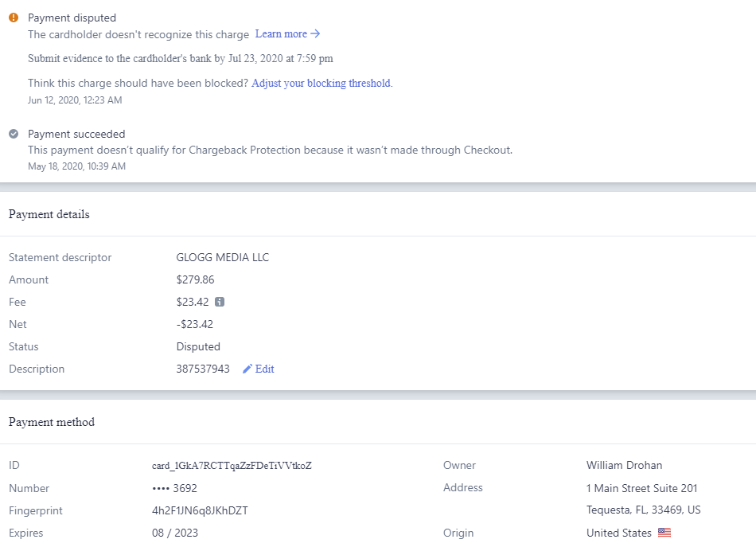Viewport: 756px width, 547px height.
Task: Click the Payment method section heading
Action: click(52, 422)
